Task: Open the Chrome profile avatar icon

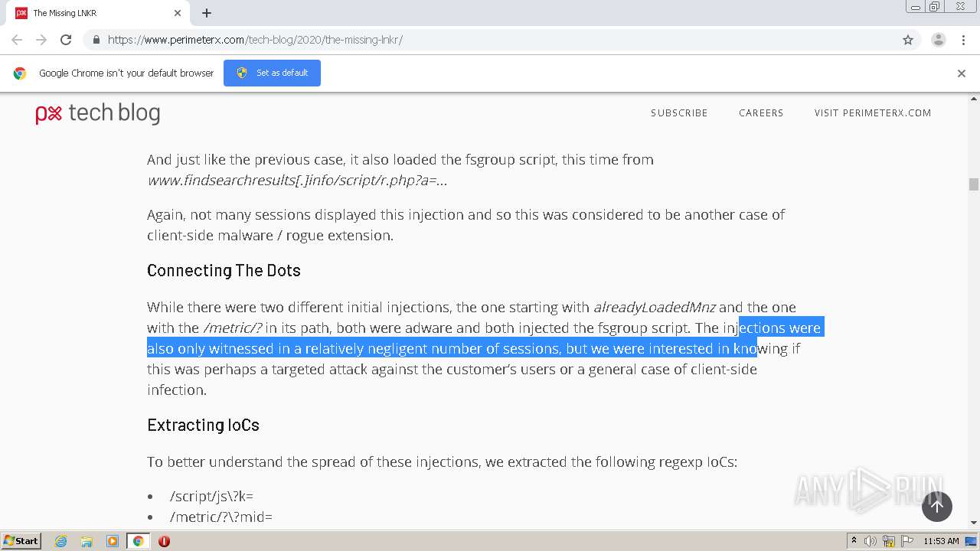Action: [x=938, y=40]
